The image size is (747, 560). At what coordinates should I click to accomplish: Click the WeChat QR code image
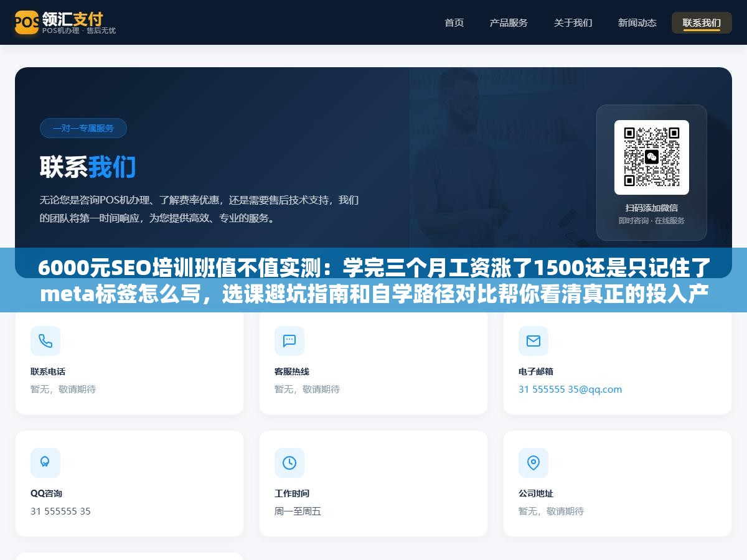(652, 157)
